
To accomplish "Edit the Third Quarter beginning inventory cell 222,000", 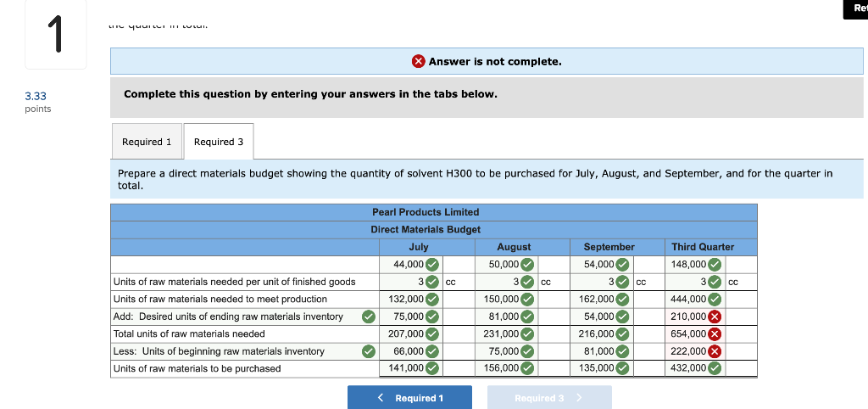I will click(x=695, y=351).
